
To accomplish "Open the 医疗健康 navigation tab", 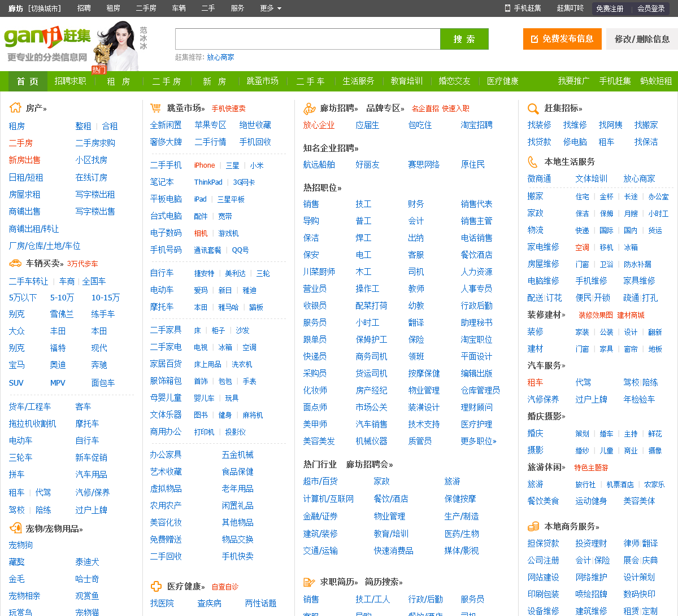I will coord(503,81).
